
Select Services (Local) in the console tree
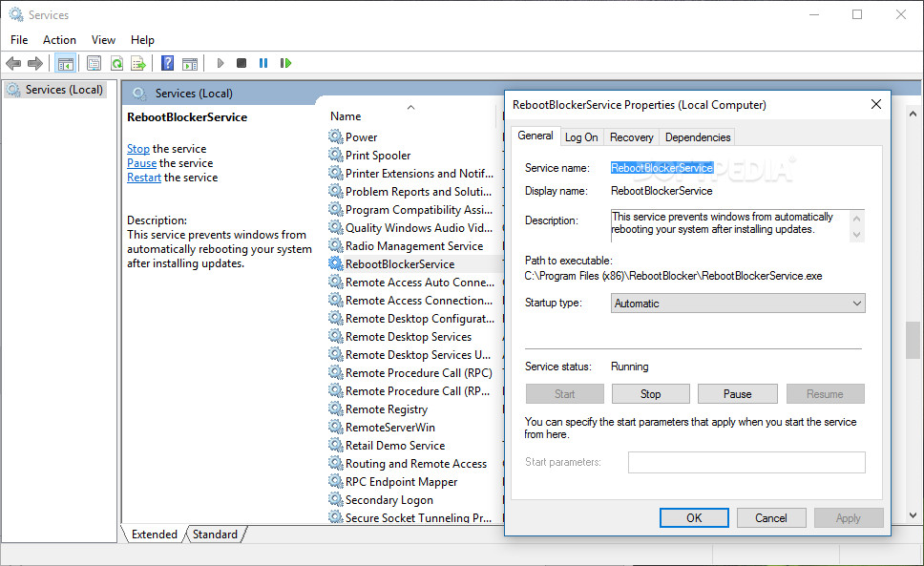[x=56, y=90]
